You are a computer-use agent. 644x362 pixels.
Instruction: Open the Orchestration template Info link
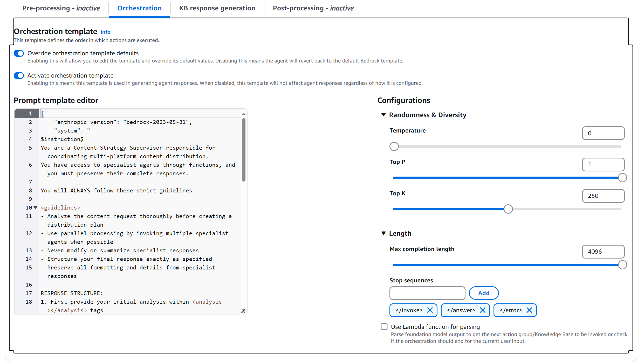(x=105, y=32)
